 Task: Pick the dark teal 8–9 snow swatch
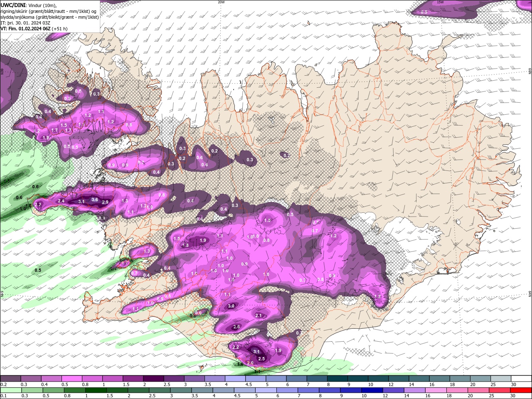click(337, 379)
